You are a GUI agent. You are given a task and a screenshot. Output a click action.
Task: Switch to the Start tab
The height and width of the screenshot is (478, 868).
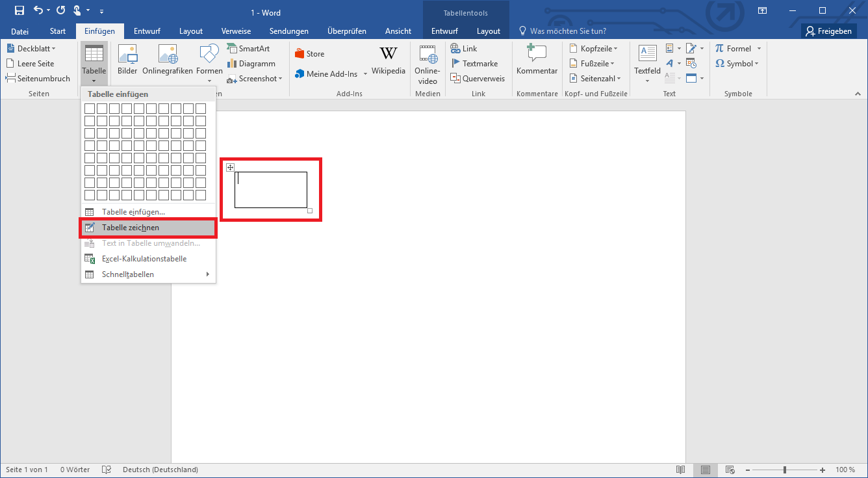(x=58, y=31)
